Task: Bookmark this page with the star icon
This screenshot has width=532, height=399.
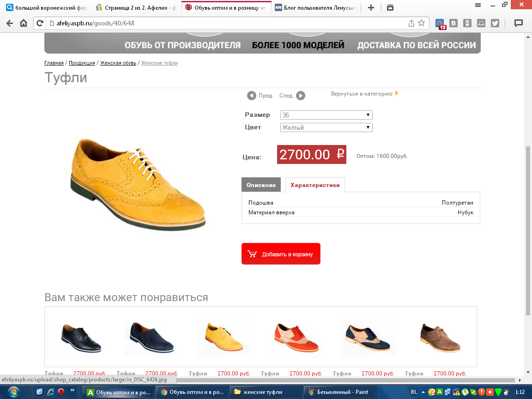Action: 421,23
